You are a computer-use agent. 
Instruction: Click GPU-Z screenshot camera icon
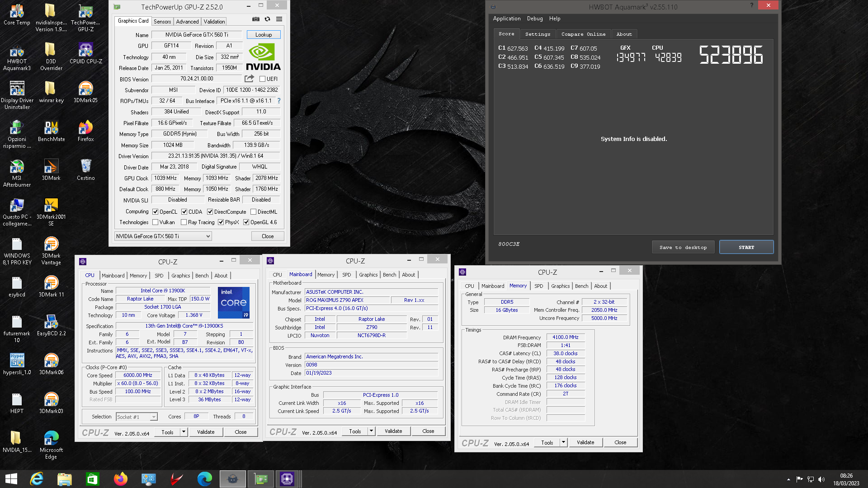click(256, 19)
